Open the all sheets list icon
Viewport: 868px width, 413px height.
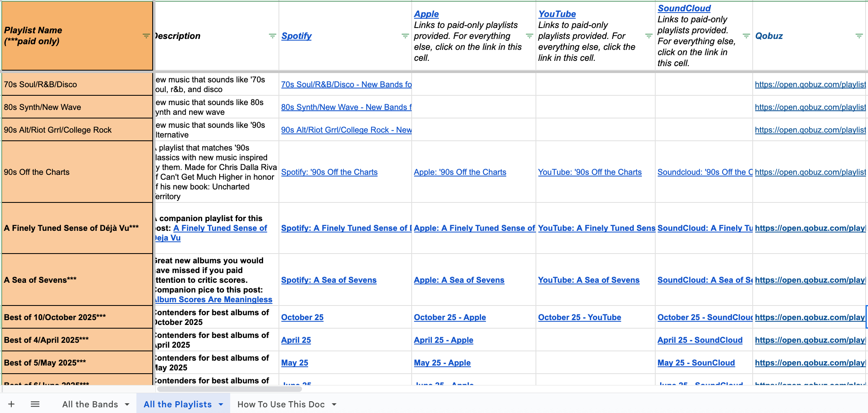pos(35,404)
